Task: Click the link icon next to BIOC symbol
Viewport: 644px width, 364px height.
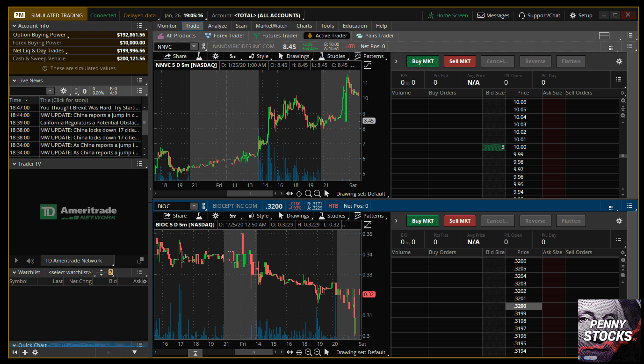Action: [x=204, y=206]
